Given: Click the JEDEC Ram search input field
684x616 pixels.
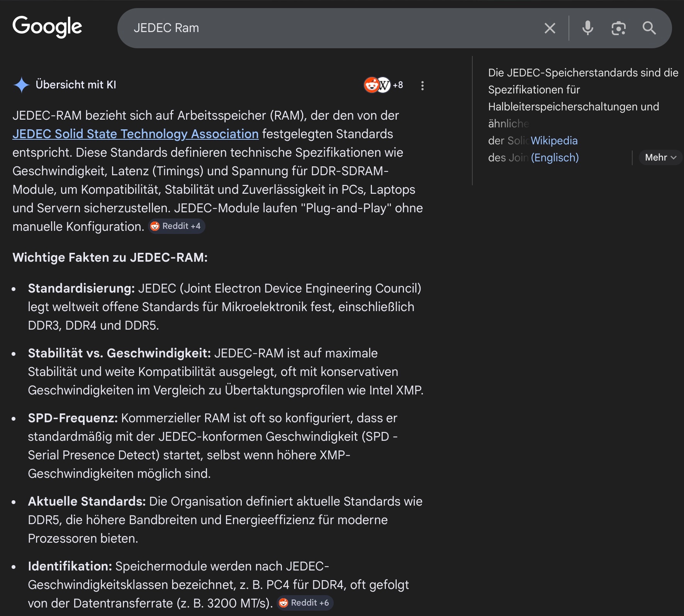Looking at the screenshot, I should click(332, 28).
